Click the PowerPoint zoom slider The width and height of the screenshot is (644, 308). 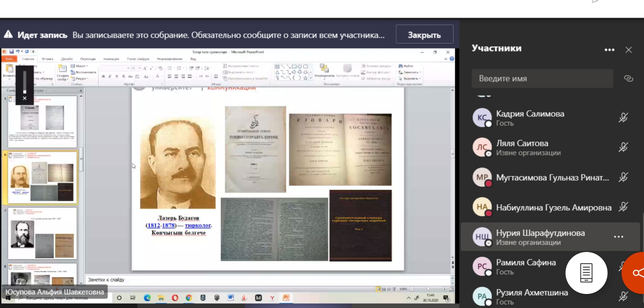(428, 289)
